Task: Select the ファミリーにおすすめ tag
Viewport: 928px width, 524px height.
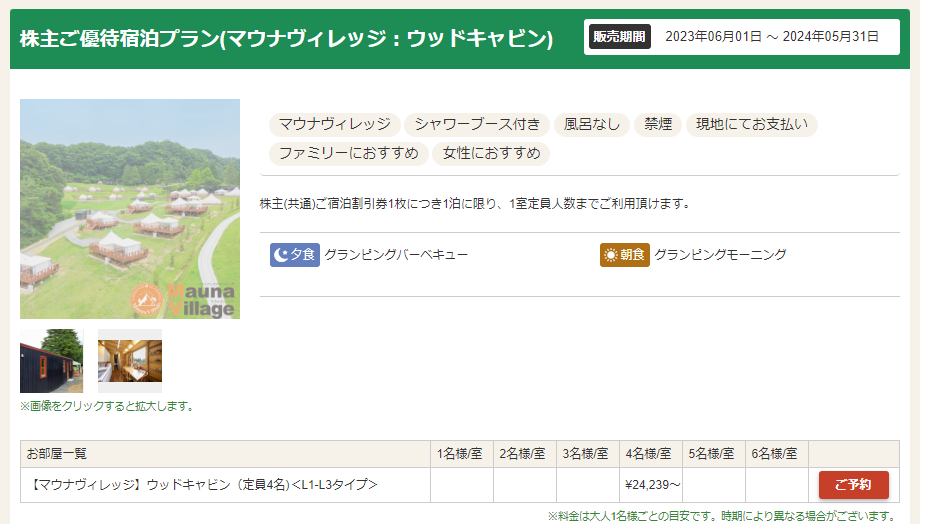Action: (x=349, y=153)
